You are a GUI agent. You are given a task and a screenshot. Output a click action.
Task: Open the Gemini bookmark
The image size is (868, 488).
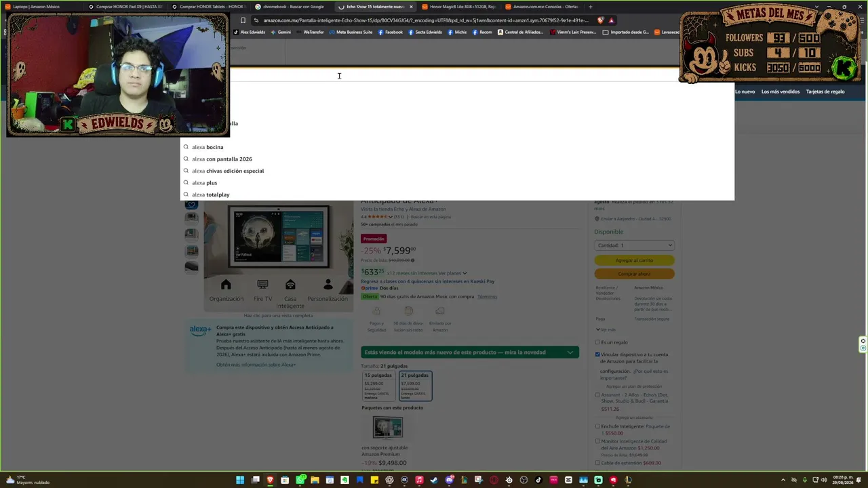pyautogui.click(x=281, y=32)
